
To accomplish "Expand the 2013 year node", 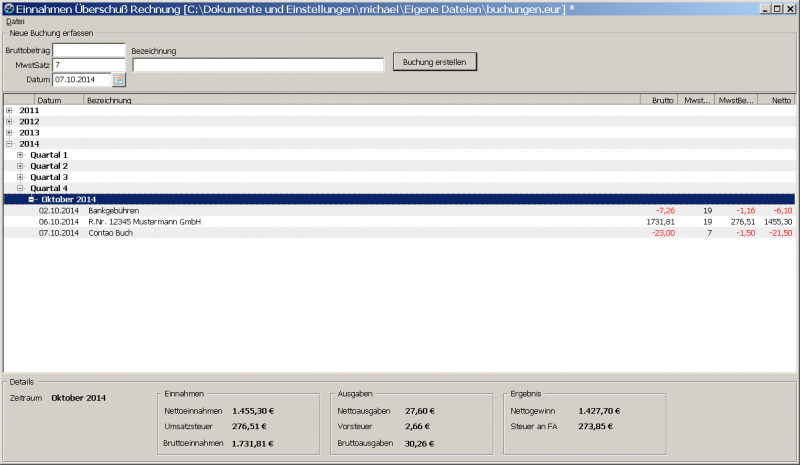I will click(x=9, y=132).
